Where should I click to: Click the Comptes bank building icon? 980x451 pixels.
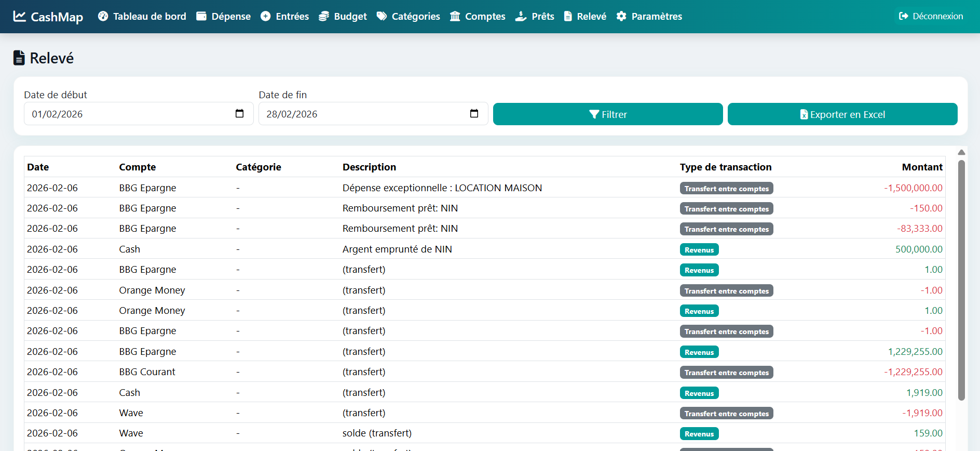coord(455,16)
